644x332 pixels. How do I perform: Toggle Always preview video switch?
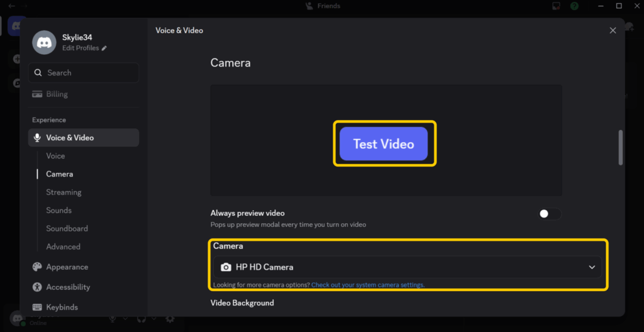(x=550, y=214)
